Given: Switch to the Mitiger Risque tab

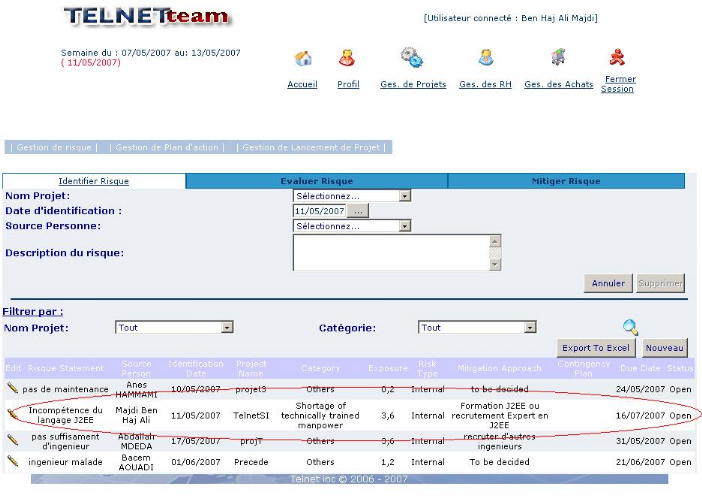Looking at the screenshot, I should pyautogui.click(x=566, y=181).
